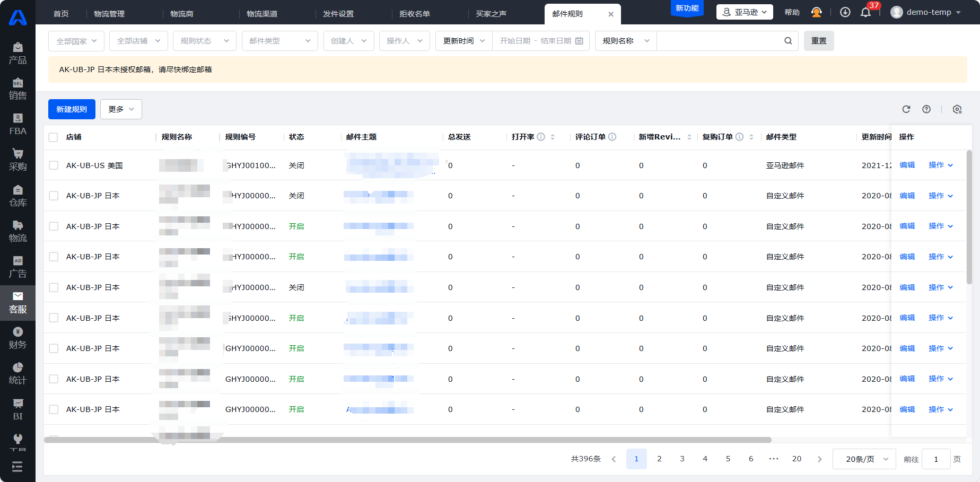Open the 采购 sidebar section
The width and height of the screenshot is (980, 482).
pos(17,160)
